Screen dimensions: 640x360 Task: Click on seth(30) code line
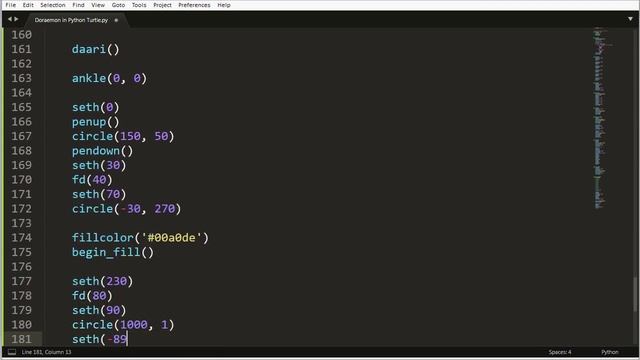[x=99, y=165]
